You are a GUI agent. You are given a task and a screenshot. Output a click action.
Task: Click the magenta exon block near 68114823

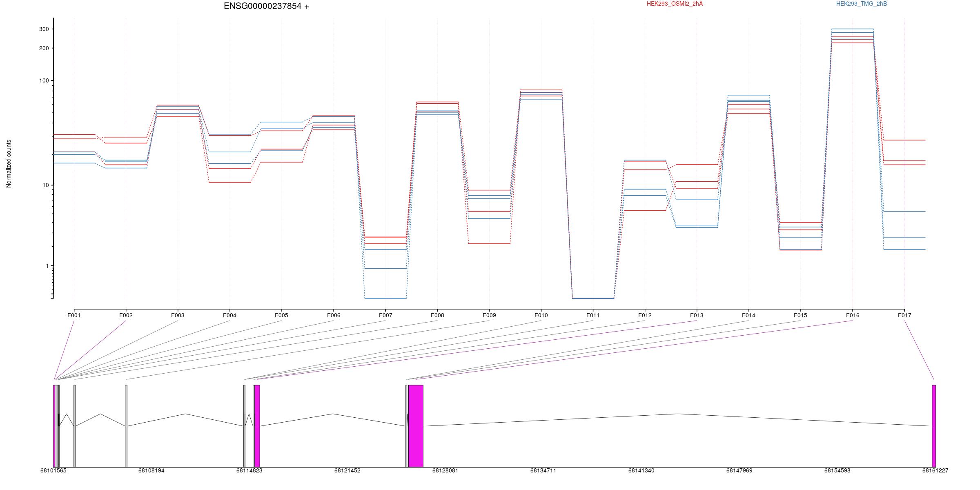point(257,426)
